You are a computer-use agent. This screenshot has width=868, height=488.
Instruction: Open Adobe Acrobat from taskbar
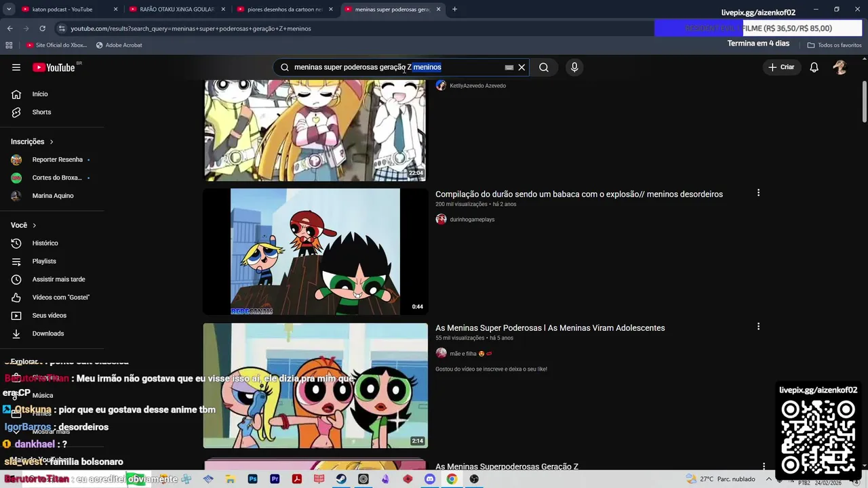click(297, 479)
